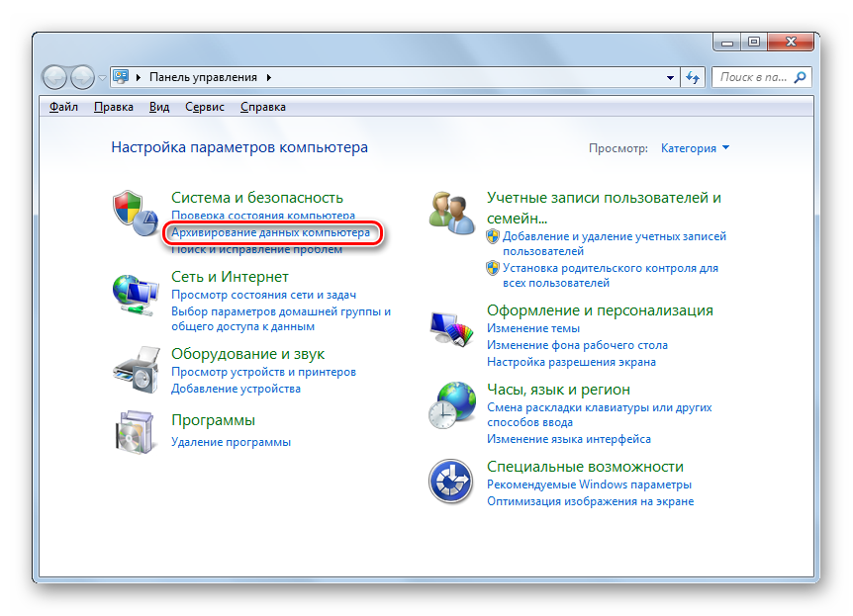Image resolution: width=853 pixels, height=616 pixels.
Task: Click the Hardware and Sound printer icon
Action: 135,369
